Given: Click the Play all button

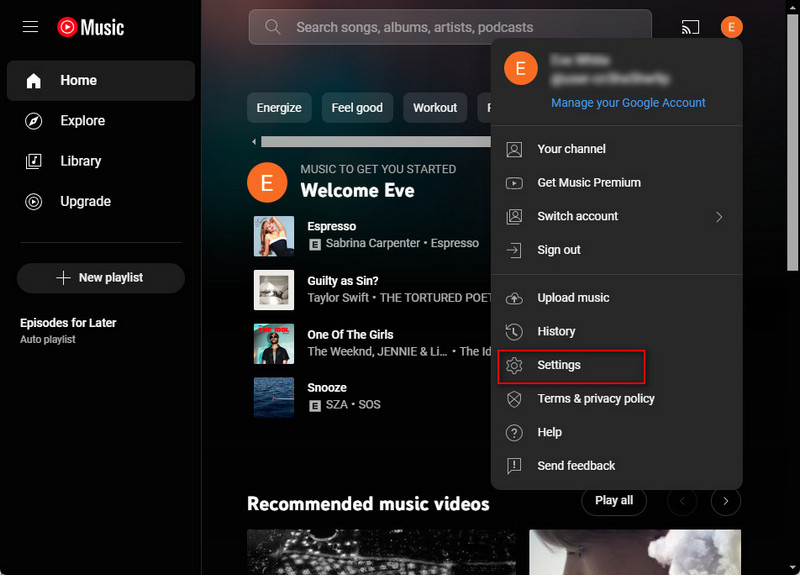Looking at the screenshot, I should click(x=614, y=501).
